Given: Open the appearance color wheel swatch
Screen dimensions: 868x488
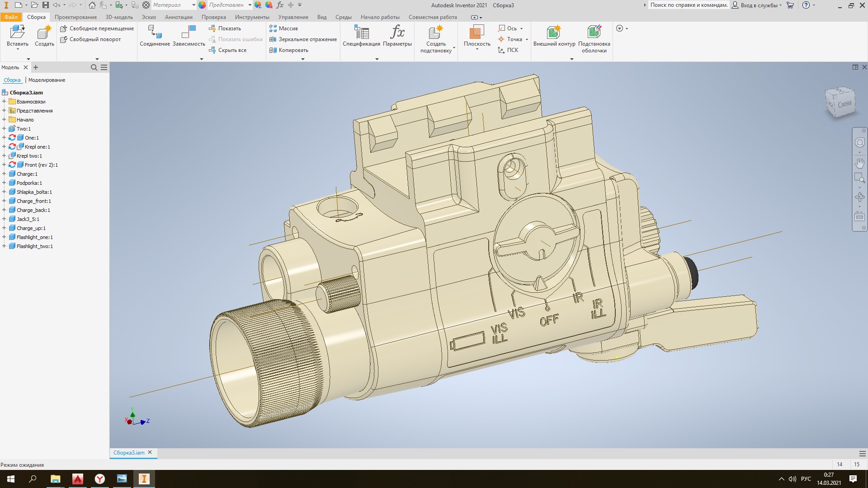Looking at the screenshot, I should pyautogui.click(x=202, y=5).
